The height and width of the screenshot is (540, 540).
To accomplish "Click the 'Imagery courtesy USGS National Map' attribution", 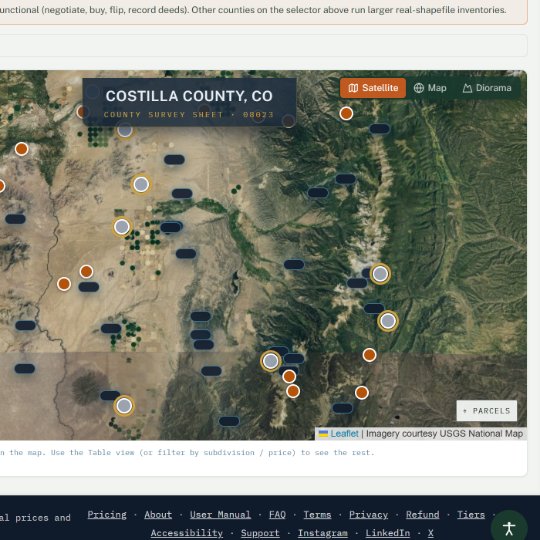I will [444, 433].
